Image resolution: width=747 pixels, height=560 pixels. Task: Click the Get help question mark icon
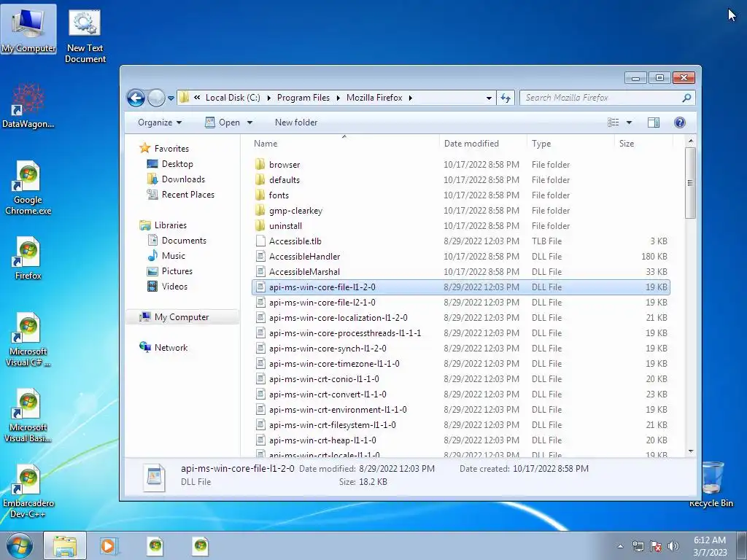680,122
